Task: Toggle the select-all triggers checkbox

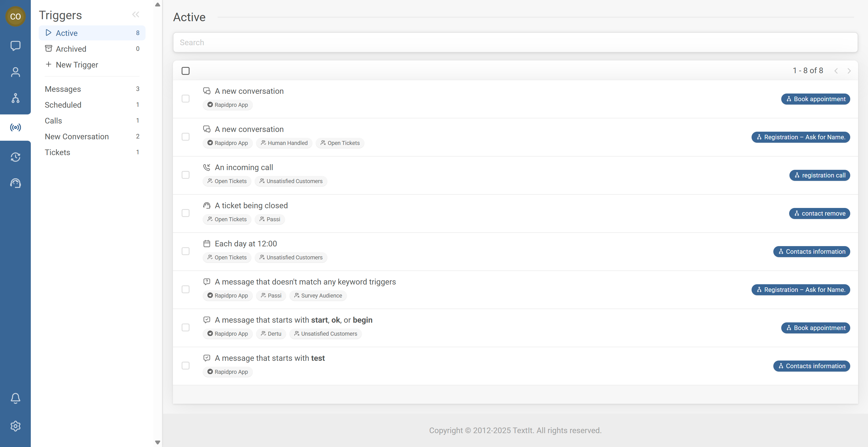Action: [185, 71]
